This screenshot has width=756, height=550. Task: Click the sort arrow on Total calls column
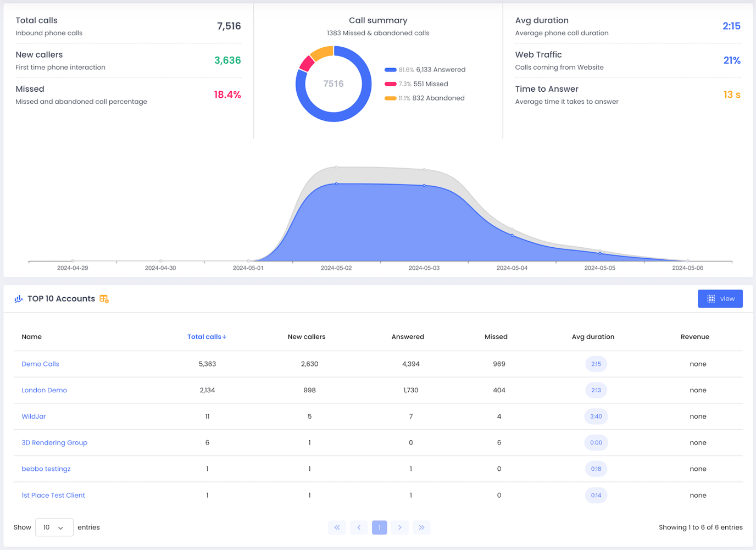225,337
